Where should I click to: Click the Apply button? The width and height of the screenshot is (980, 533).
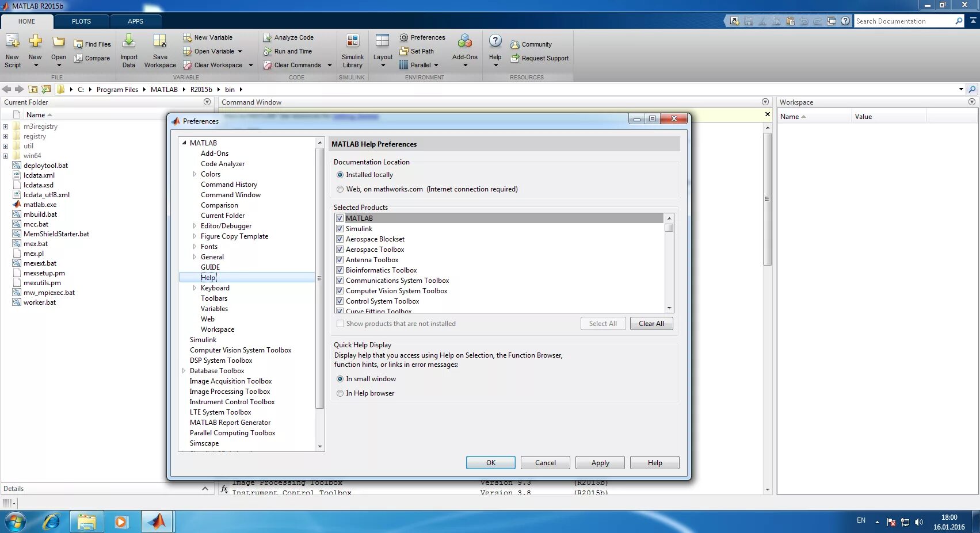tap(600, 462)
